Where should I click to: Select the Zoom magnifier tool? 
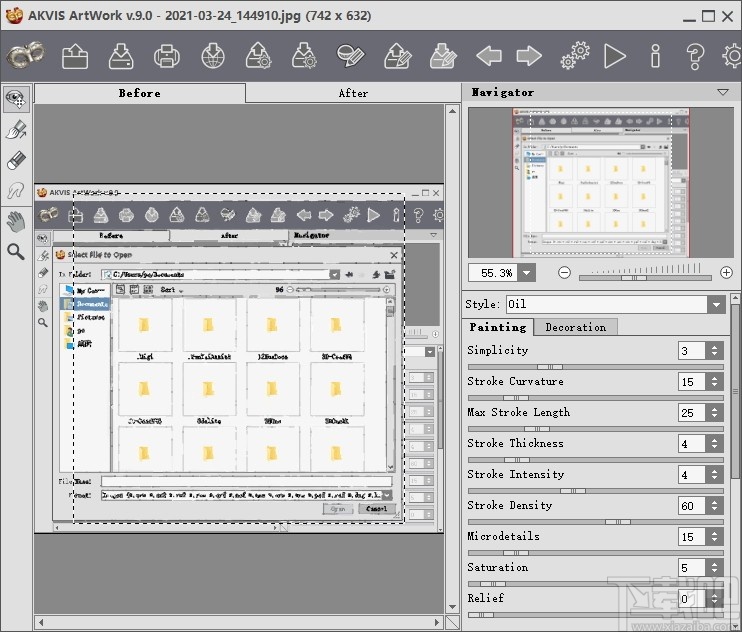16,252
